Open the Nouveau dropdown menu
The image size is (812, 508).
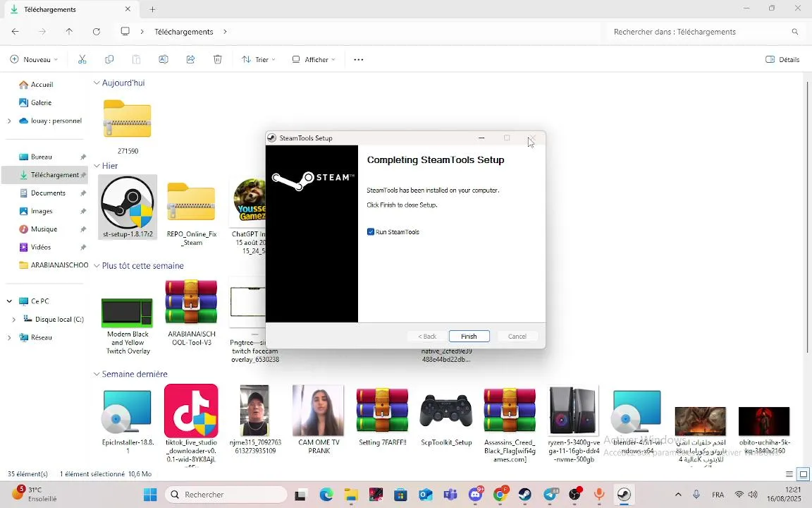(x=34, y=59)
